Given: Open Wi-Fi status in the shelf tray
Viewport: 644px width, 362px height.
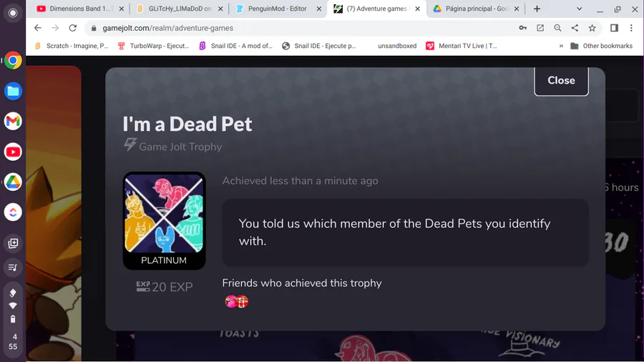Looking at the screenshot, I should (13, 305).
